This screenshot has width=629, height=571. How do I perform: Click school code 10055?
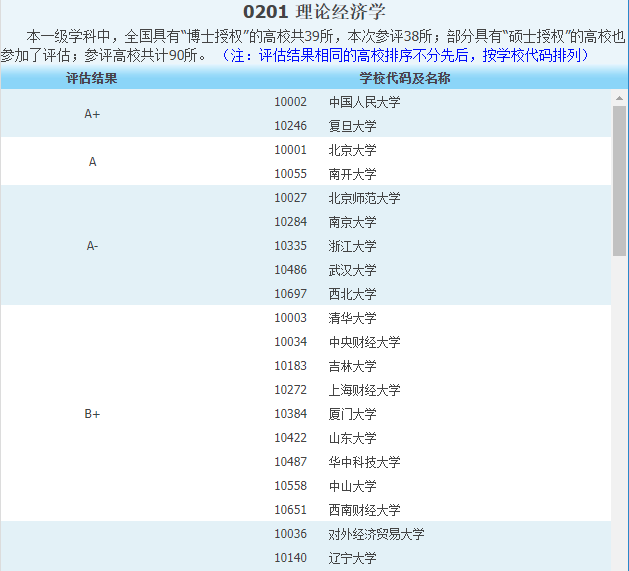(290, 174)
